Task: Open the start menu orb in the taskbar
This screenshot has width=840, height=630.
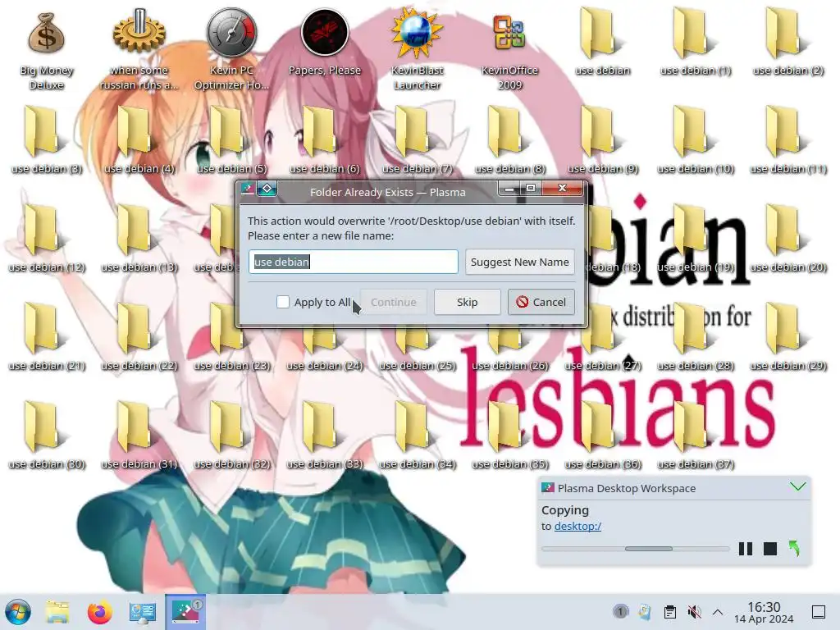Action: tap(18, 612)
